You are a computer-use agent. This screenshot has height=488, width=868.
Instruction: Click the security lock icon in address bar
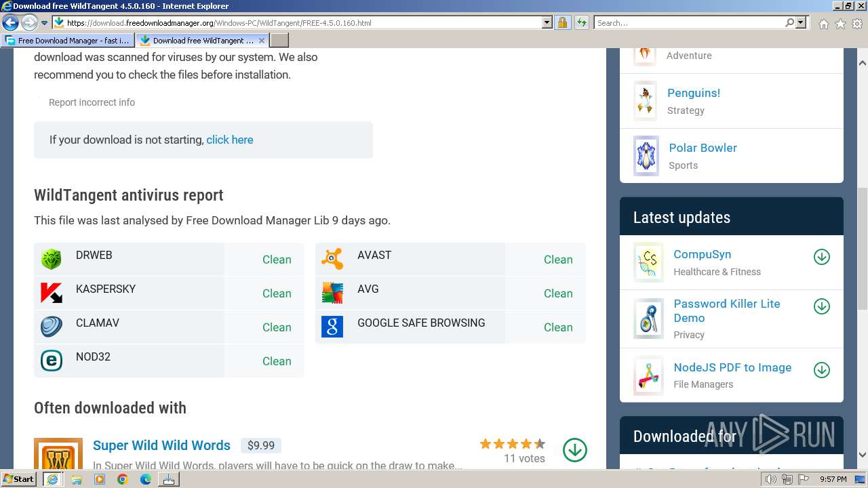[562, 22]
